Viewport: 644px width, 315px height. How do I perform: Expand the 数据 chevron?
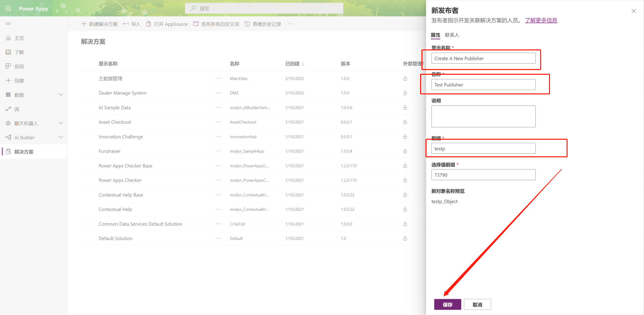(61, 95)
